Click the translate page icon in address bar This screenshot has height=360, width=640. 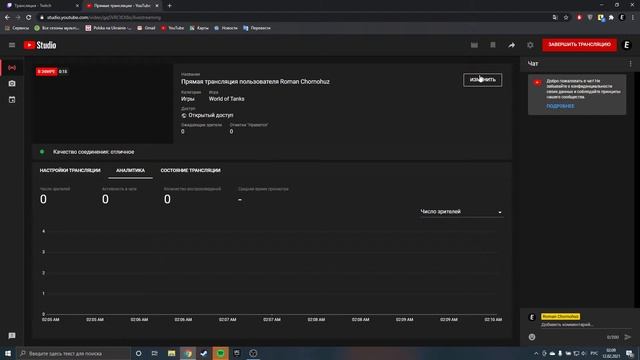pyautogui.click(x=555, y=18)
